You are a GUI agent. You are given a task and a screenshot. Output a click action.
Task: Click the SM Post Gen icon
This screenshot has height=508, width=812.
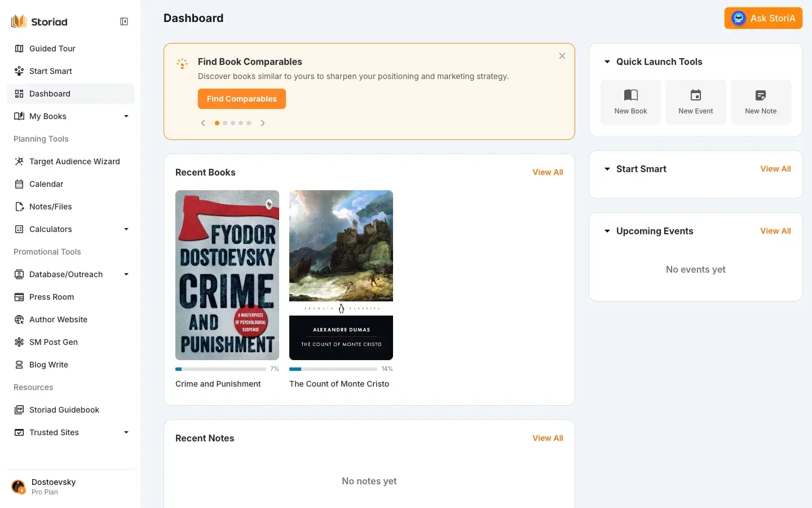[x=19, y=342]
